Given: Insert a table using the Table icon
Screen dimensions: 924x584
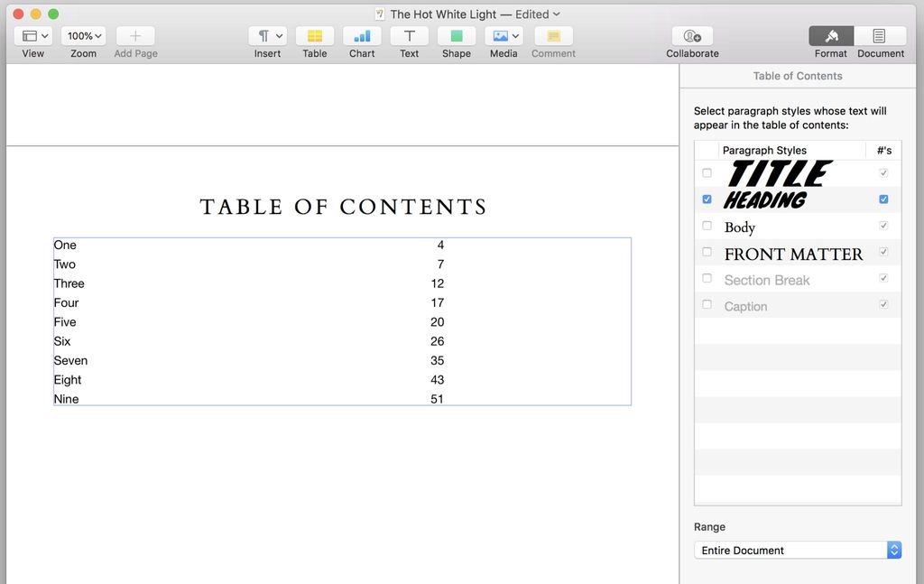Looking at the screenshot, I should (314, 36).
